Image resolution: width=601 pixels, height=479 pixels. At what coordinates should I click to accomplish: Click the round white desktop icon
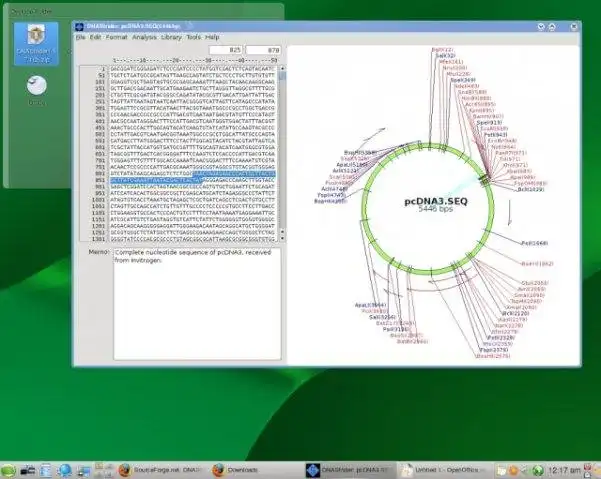tap(37, 85)
